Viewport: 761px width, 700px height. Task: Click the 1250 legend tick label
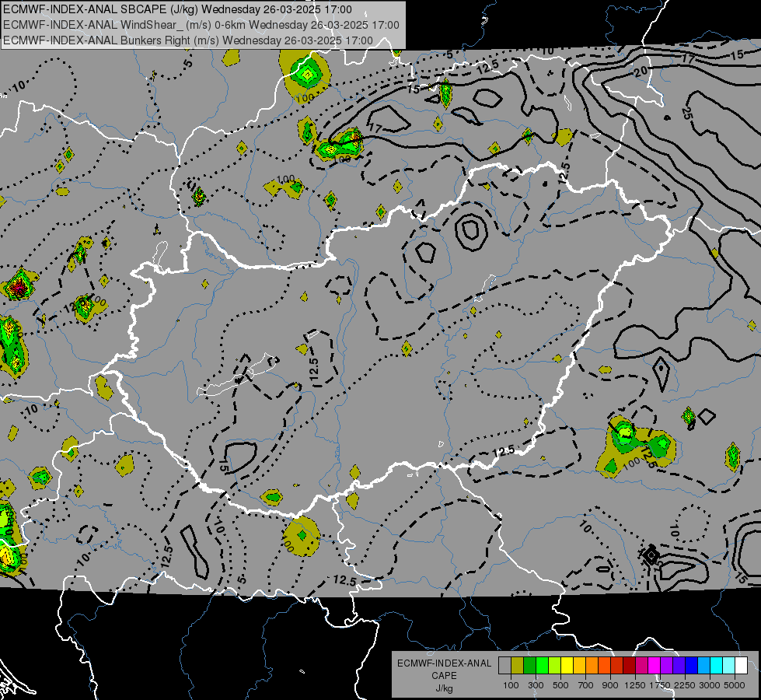pos(635,685)
